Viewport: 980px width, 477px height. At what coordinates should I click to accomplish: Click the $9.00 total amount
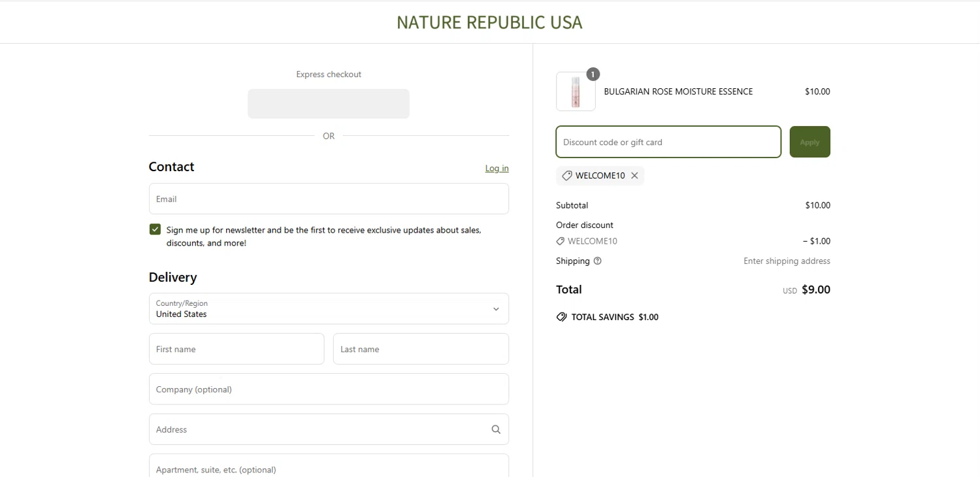point(816,289)
